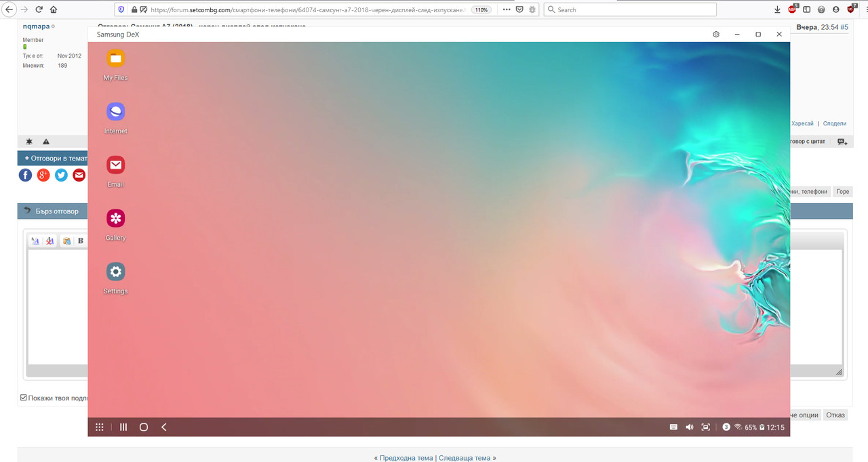The width and height of the screenshot is (868, 462).
Task: Reload the page in Firefox
Action: [x=39, y=9]
